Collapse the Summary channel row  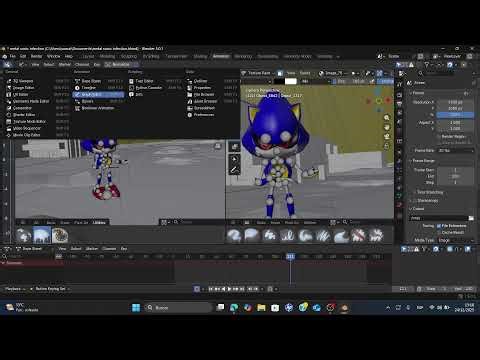3,263
